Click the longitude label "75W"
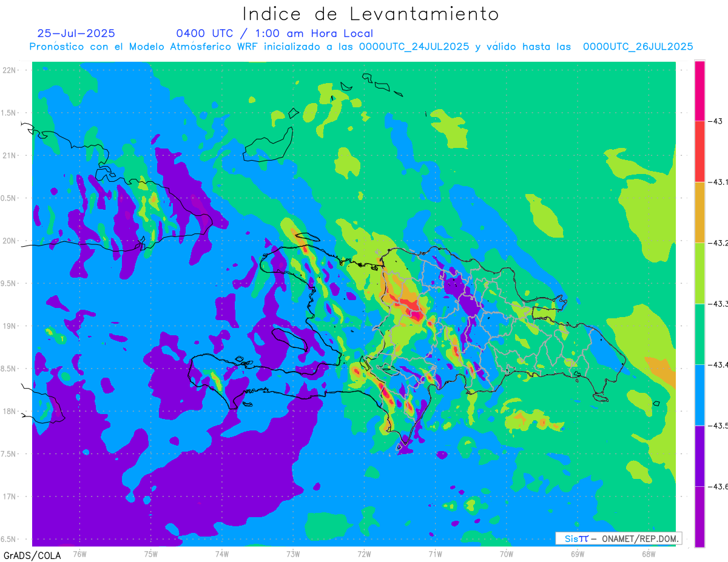 [x=151, y=554]
